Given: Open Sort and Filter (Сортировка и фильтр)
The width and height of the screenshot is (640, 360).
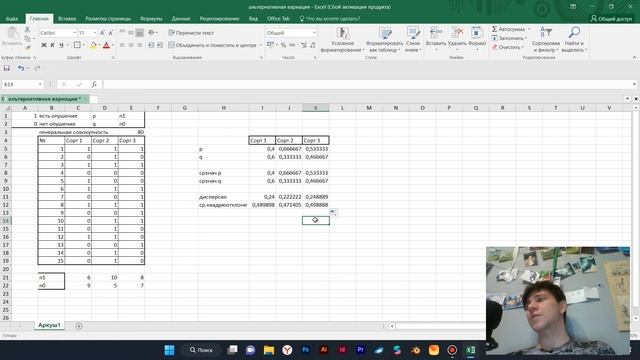Looking at the screenshot, I should (x=546, y=40).
